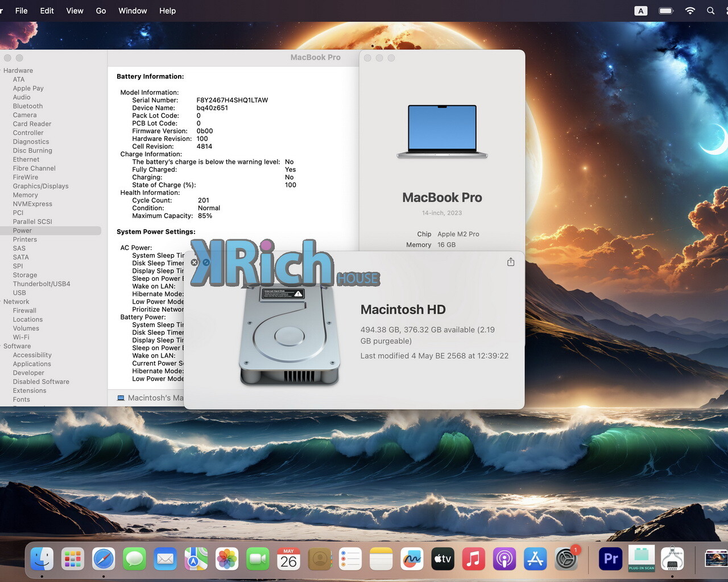Select Storage in the Hardware list
The image size is (728, 582).
click(x=25, y=275)
